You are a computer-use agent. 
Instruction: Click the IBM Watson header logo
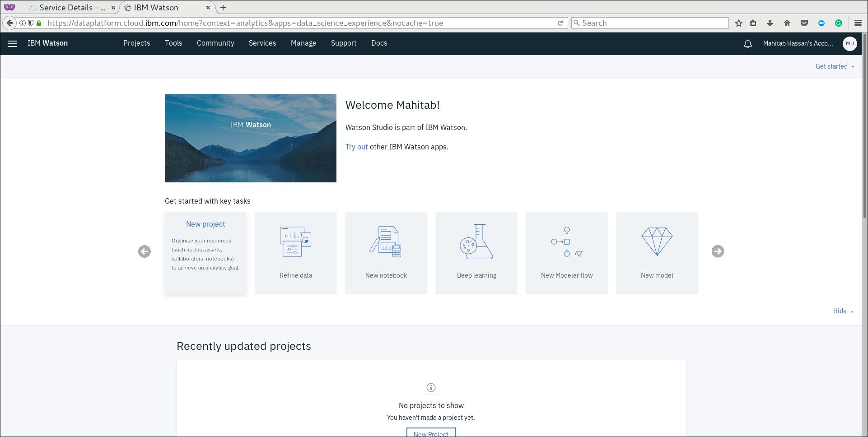coord(47,43)
